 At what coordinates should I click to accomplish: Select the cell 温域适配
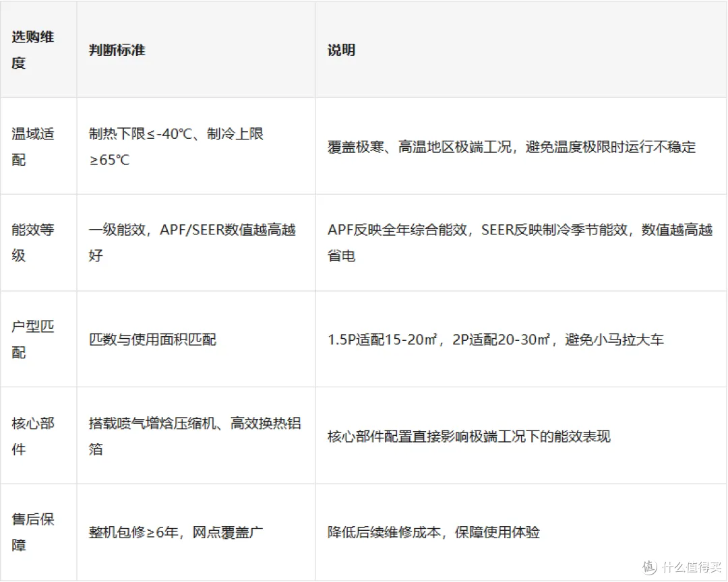38,146
